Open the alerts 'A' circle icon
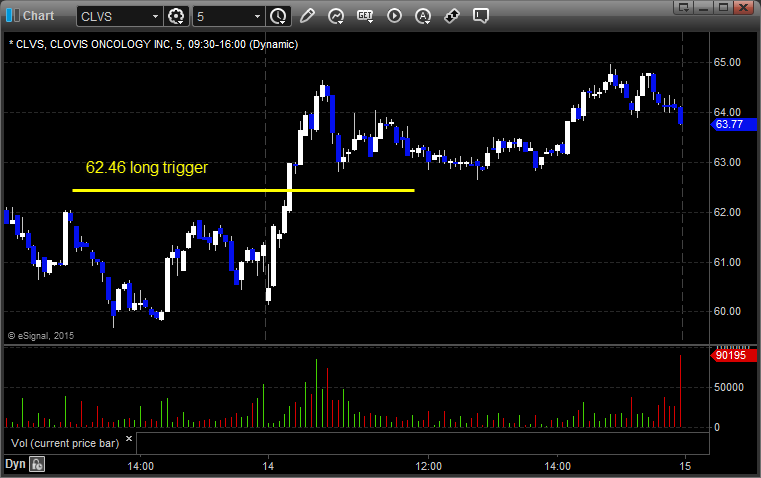The height and width of the screenshot is (478, 761). 423,16
